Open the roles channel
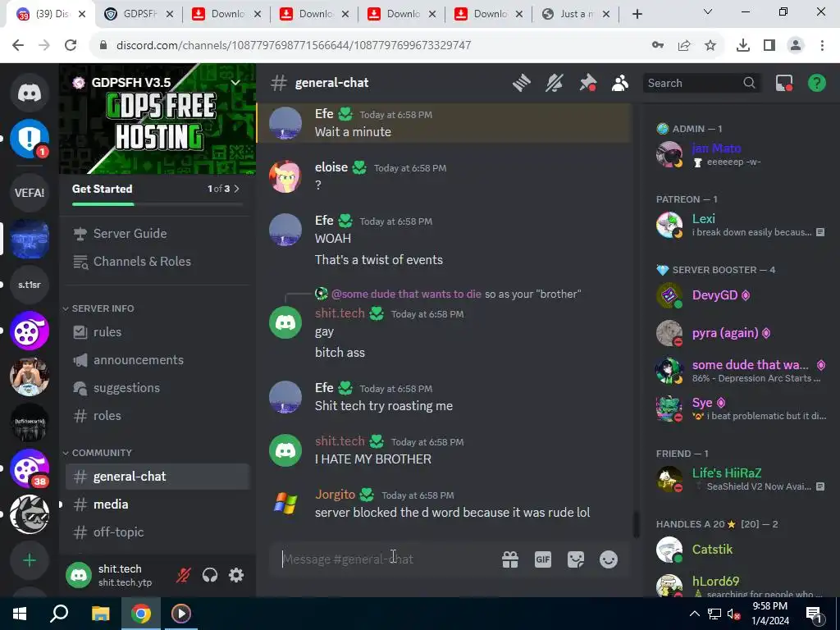The width and height of the screenshot is (840, 630). pos(157,416)
